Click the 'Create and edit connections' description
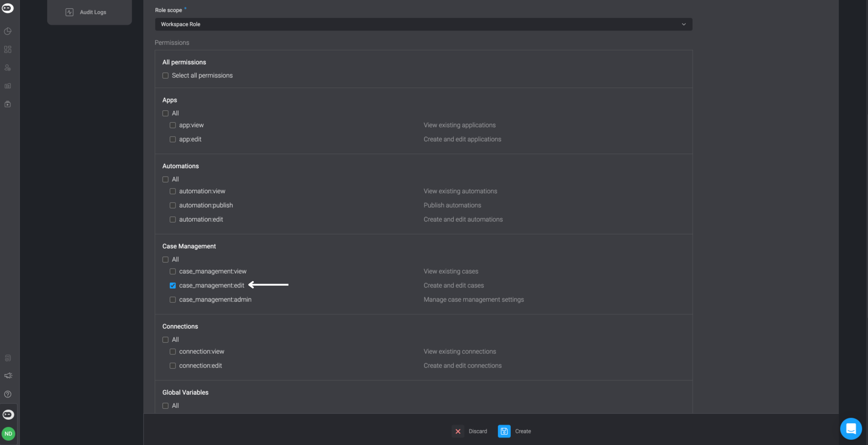This screenshot has height=445, width=868. coord(462,366)
